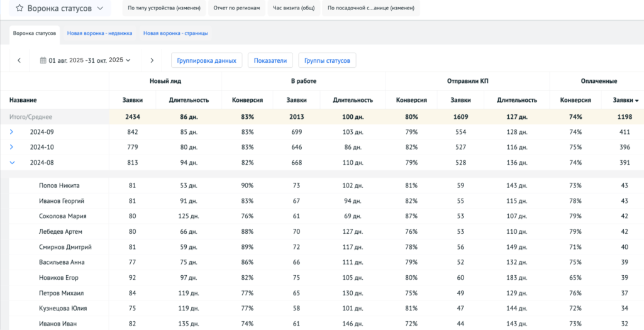Click the next period right arrow
Viewport: 644px width, 330px height.
pos(152,60)
